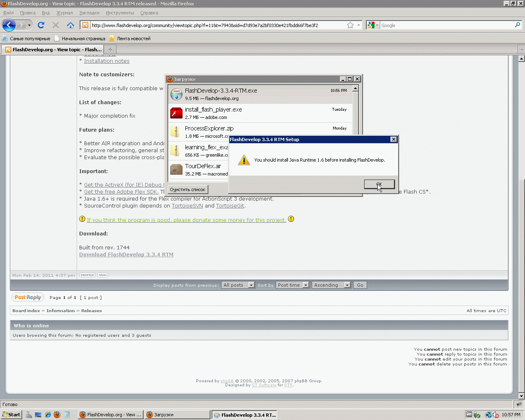Click the FlashDevelop-3.3.4-RTM.exe download icon
This screenshot has height=420, width=525.
pos(176,94)
